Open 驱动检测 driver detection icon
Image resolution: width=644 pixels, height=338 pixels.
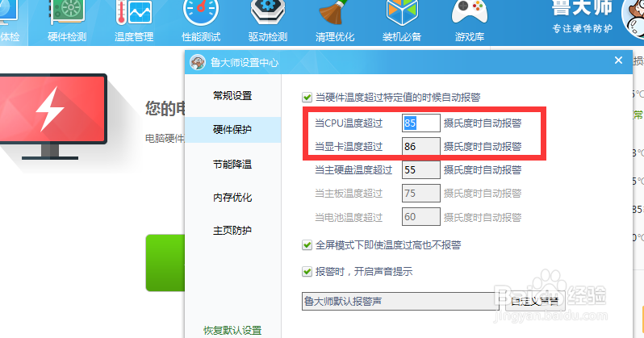pyautogui.click(x=268, y=13)
